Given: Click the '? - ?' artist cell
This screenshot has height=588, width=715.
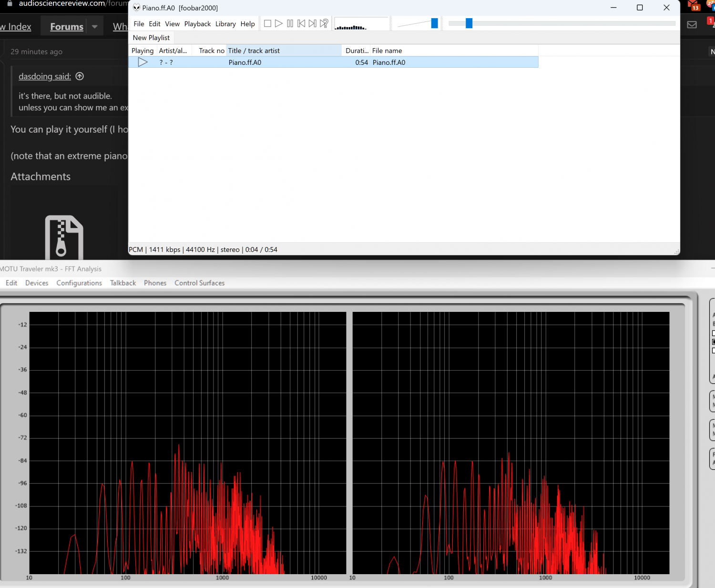Looking at the screenshot, I should [166, 62].
